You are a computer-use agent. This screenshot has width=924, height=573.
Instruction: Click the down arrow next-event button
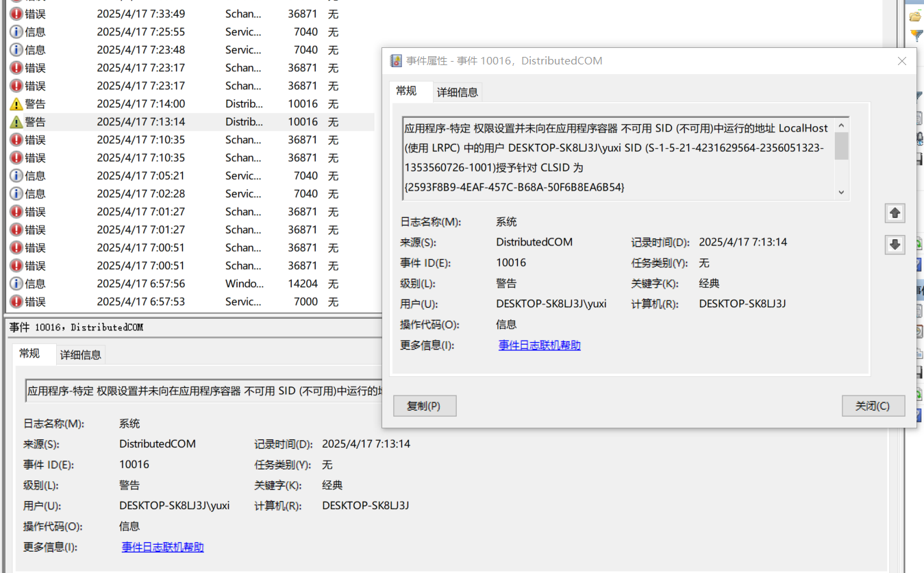pyautogui.click(x=895, y=245)
